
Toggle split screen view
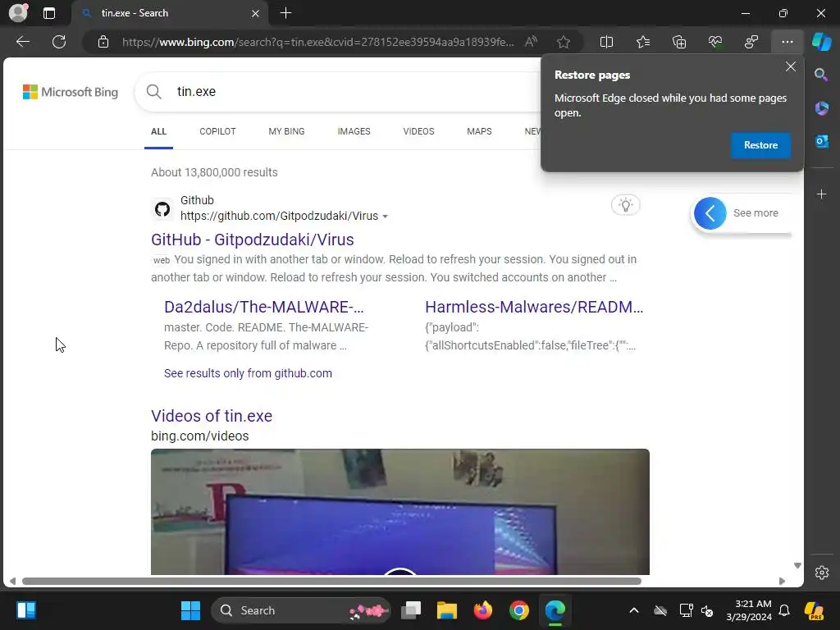pos(606,42)
